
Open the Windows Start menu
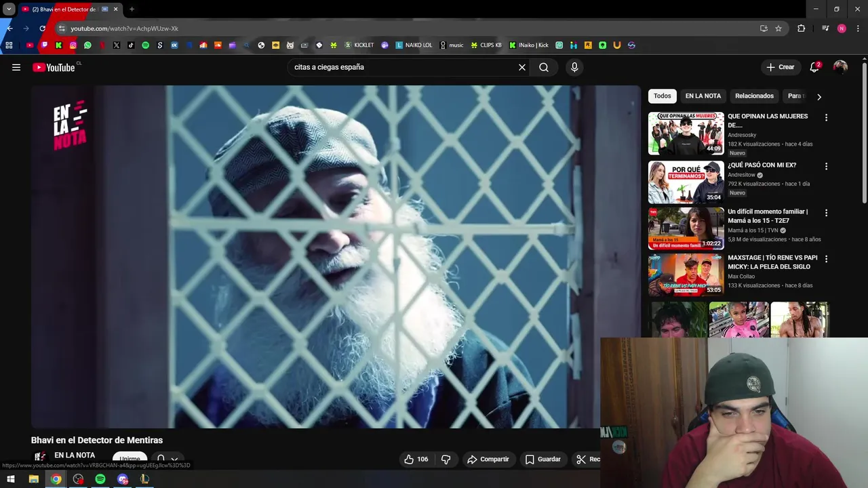point(10,479)
